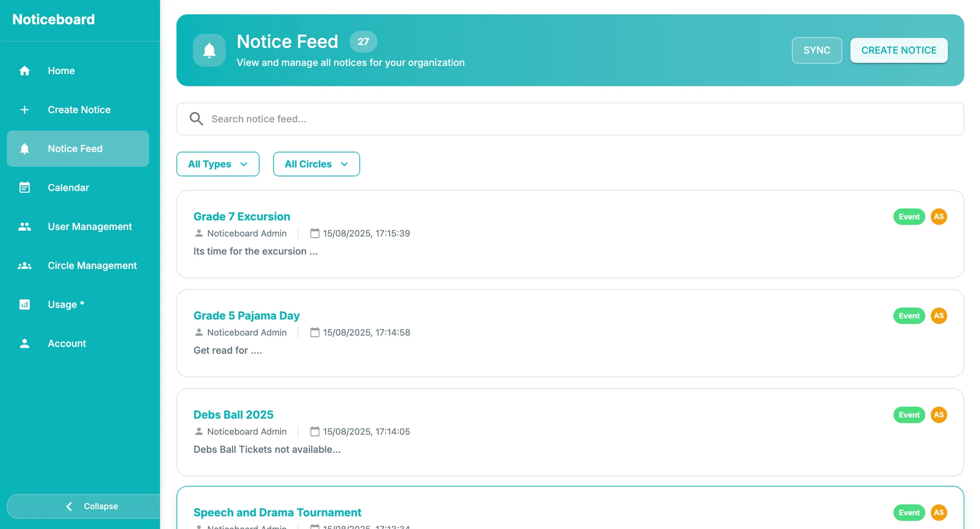Click the bell icon beside Notice Feed in sidebar
Image resolution: width=980 pixels, height=529 pixels.
click(x=24, y=149)
